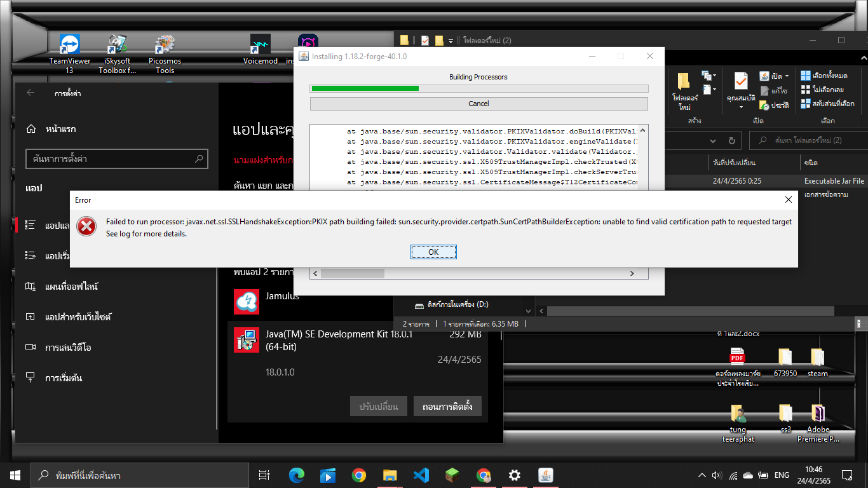
Task: Click navigation pane scroll down arrow
Action: point(527,311)
